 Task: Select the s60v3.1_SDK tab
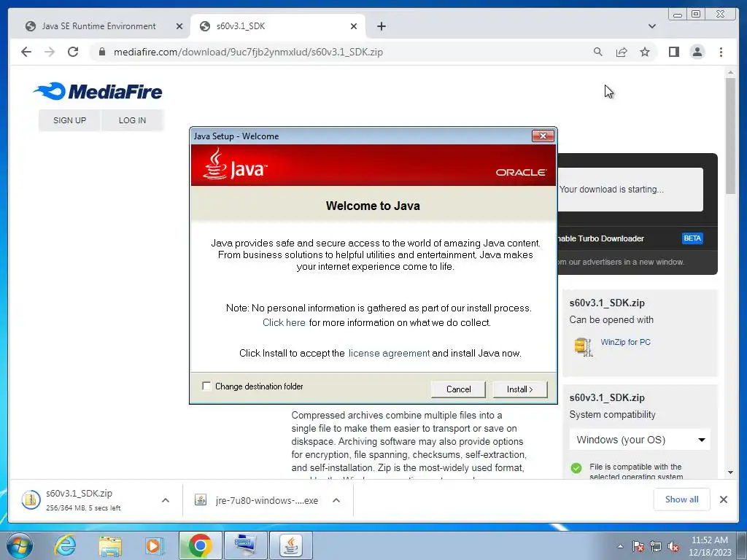coord(277,26)
